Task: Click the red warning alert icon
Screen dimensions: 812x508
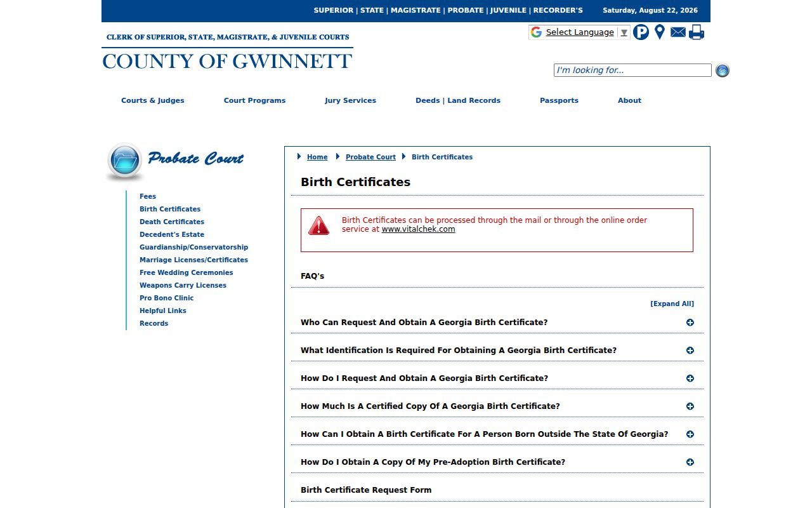Action: point(319,225)
